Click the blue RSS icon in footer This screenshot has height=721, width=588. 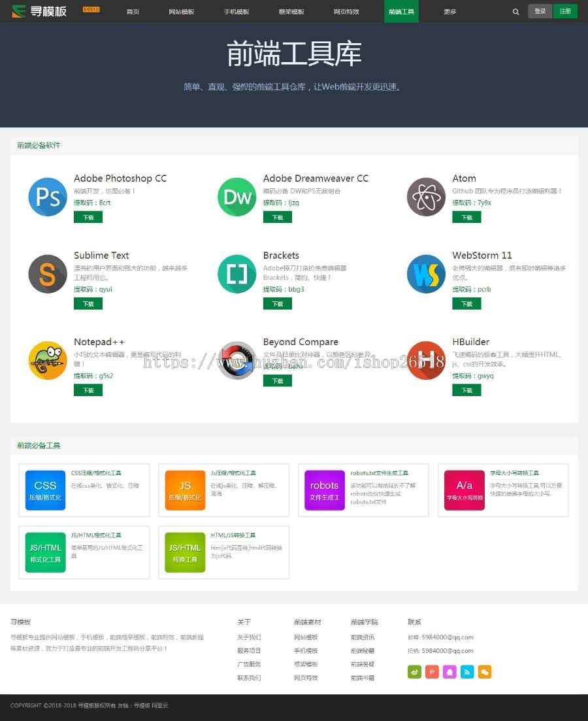pos(467,672)
